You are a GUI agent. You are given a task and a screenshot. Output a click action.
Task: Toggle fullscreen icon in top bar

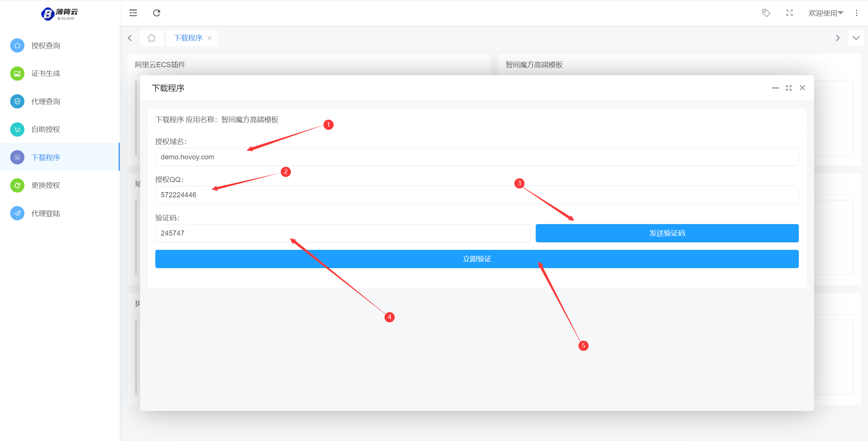tap(789, 13)
